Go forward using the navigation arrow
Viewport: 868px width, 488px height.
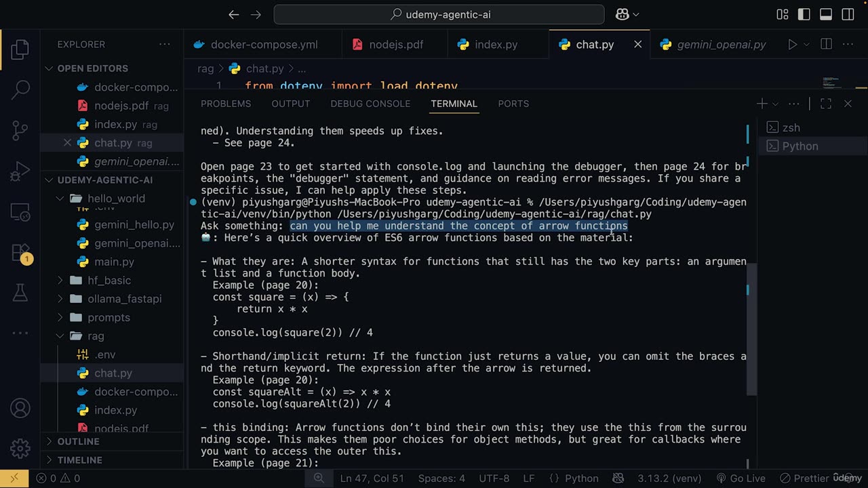256,14
